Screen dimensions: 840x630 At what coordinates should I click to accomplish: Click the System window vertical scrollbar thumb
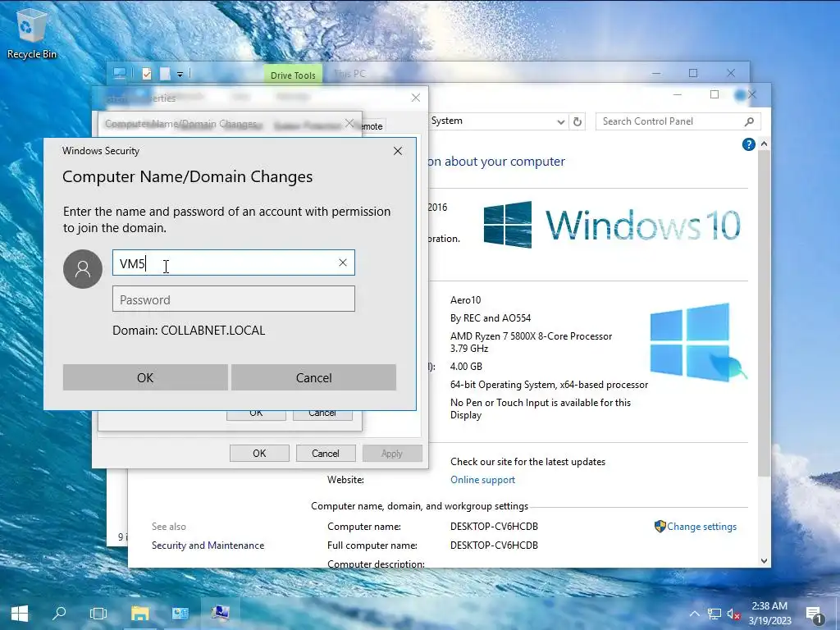764,313
